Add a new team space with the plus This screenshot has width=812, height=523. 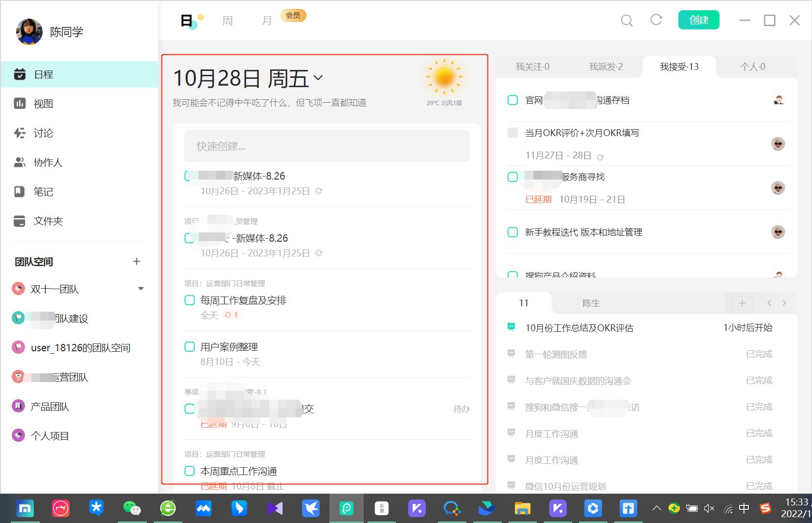[x=137, y=262]
